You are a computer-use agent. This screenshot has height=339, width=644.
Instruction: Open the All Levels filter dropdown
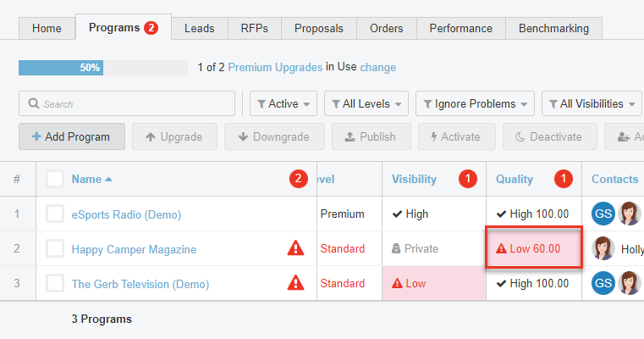(x=366, y=103)
